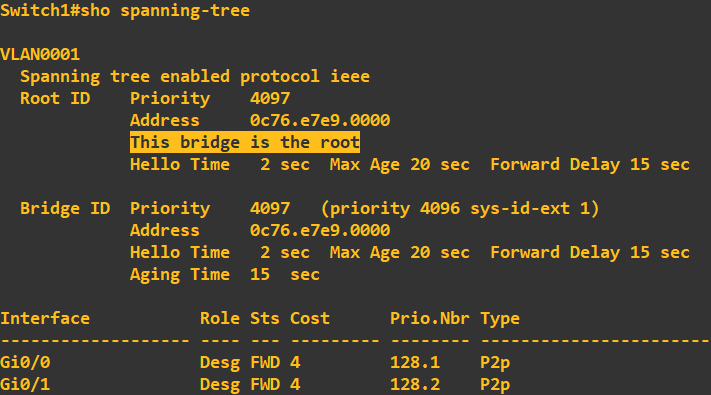This screenshot has height=395, width=711.
Task: Click the Gi0/0 interface name
Action: tap(25, 362)
